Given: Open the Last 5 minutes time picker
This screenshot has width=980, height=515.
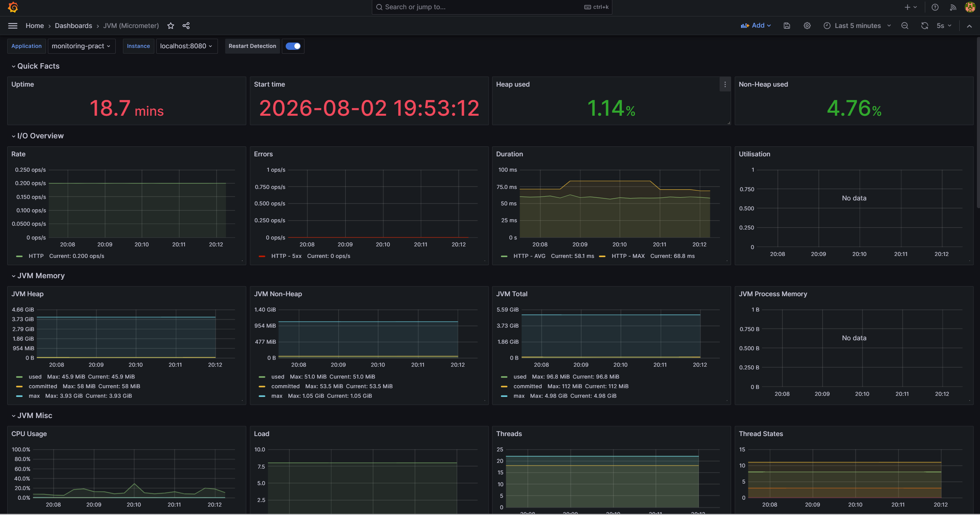Looking at the screenshot, I should pyautogui.click(x=857, y=26).
